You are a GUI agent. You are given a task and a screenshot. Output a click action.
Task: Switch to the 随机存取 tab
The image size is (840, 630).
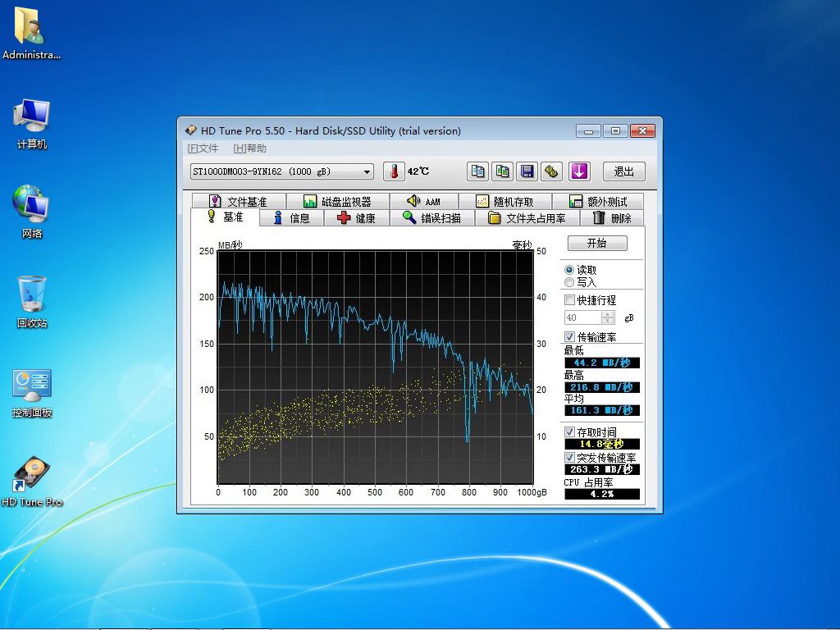point(504,202)
